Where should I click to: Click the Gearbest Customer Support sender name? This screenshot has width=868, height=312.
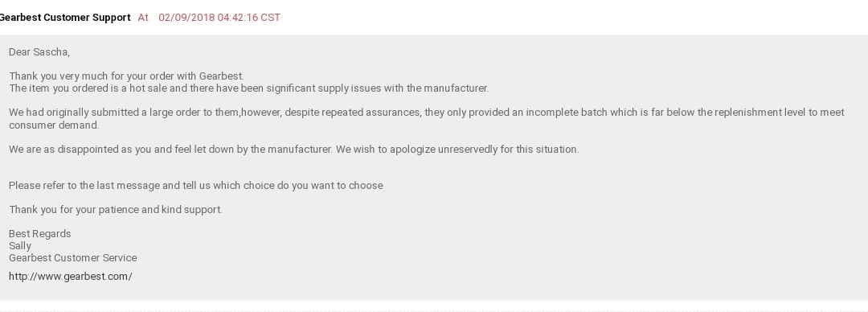(65, 17)
